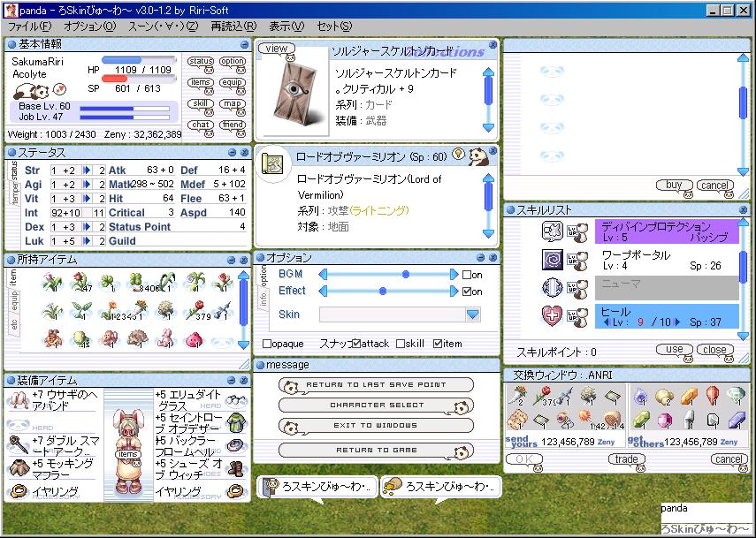
Task: Open the Skin dropdown list
Action: pyautogui.click(x=473, y=314)
